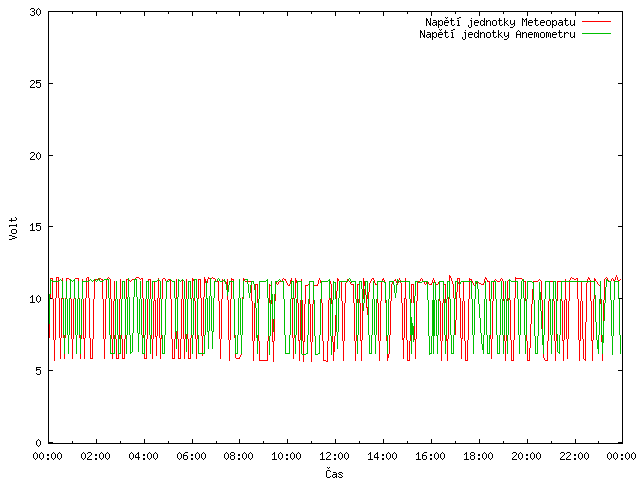Screen dimensions: 640x480
Task: Click the x-axis label 02:00
Action: pos(96,456)
